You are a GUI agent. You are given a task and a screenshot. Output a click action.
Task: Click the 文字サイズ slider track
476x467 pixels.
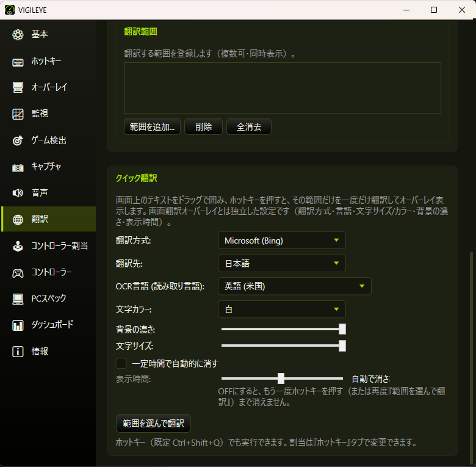(284, 346)
